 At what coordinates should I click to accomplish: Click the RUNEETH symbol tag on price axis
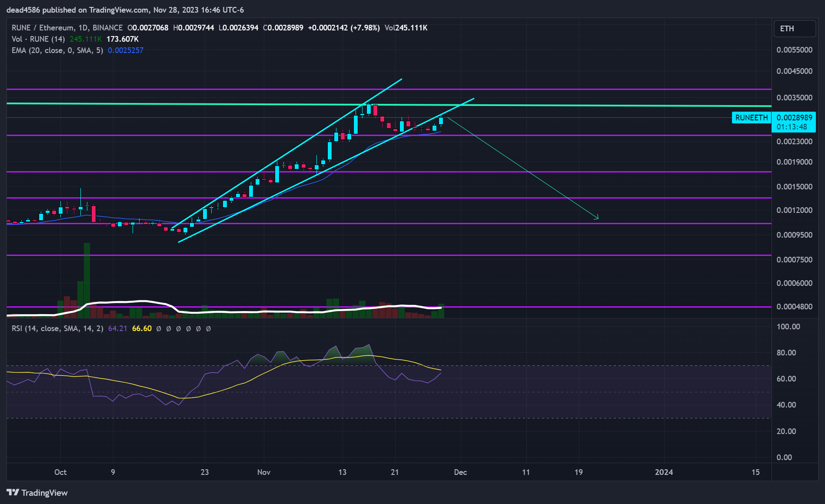(752, 118)
